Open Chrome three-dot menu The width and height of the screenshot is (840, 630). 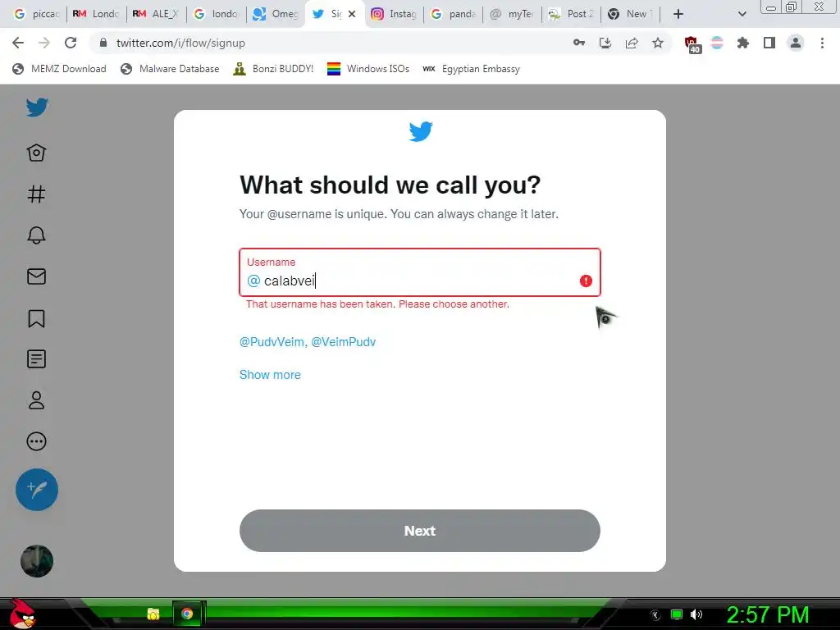822,43
